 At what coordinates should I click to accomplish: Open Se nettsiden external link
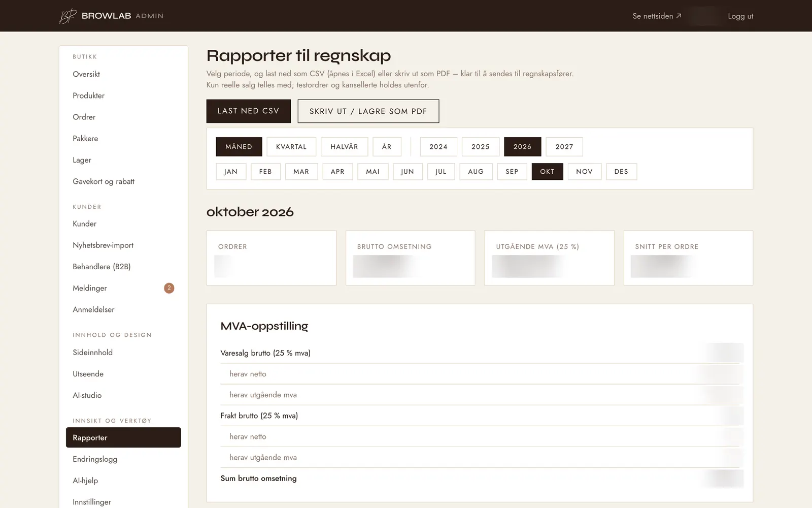pos(657,16)
